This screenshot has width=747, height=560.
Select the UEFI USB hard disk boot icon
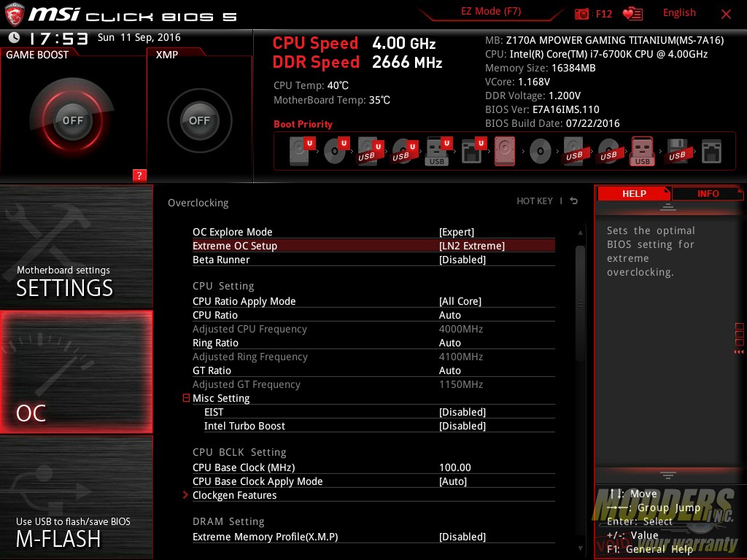click(x=370, y=152)
